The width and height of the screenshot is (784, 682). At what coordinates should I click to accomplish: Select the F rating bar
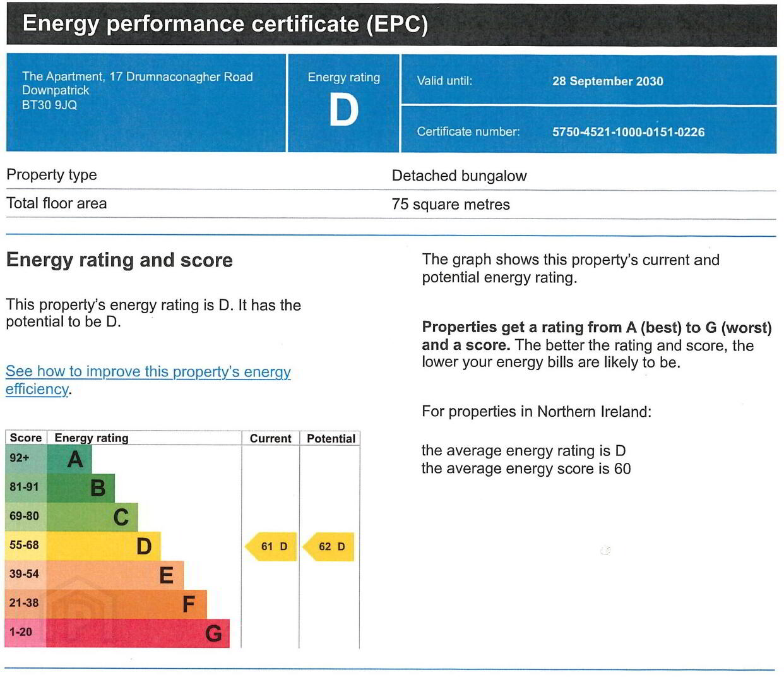pyautogui.click(x=126, y=604)
